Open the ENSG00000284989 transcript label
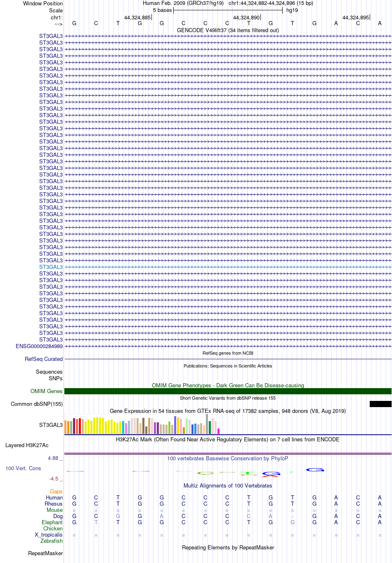Image resolution: width=392 pixels, height=563 pixels. (x=39, y=346)
